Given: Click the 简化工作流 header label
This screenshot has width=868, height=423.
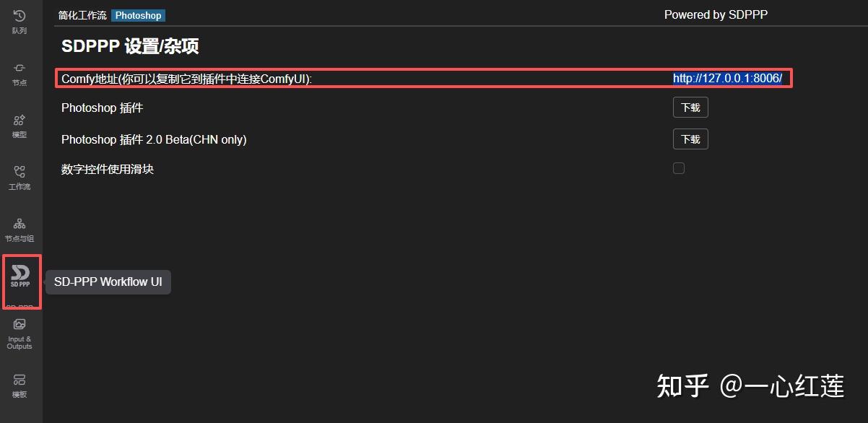Looking at the screenshot, I should tap(82, 15).
